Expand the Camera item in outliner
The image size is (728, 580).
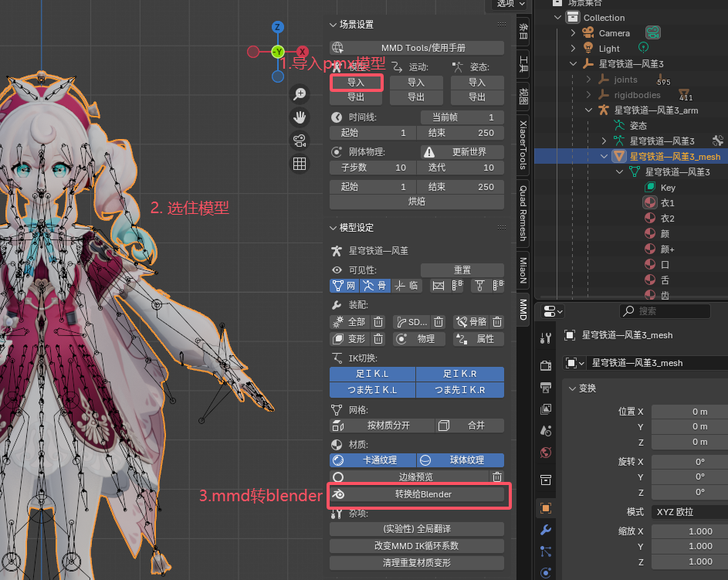[573, 33]
